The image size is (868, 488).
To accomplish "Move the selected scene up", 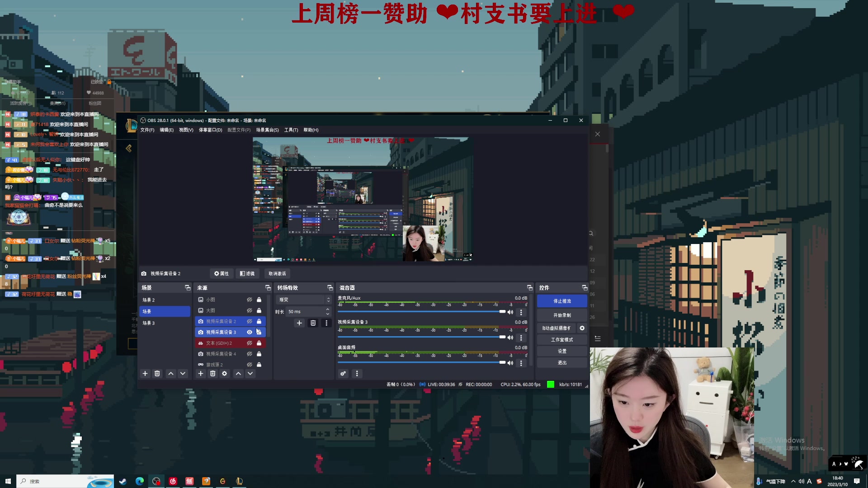I will click(x=171, y=374).
